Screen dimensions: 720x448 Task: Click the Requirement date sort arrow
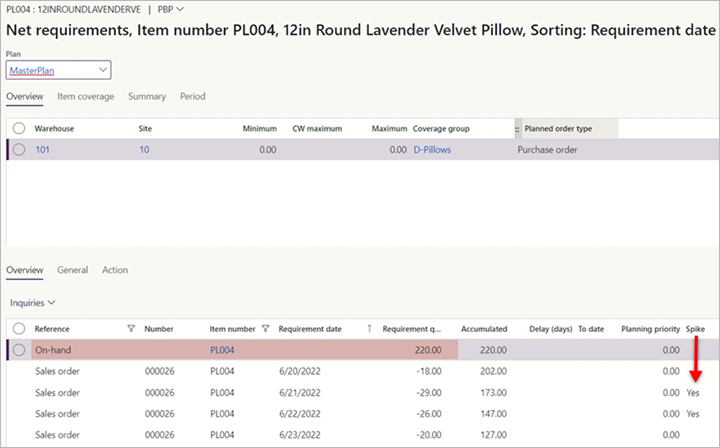[x=370, y=328]
